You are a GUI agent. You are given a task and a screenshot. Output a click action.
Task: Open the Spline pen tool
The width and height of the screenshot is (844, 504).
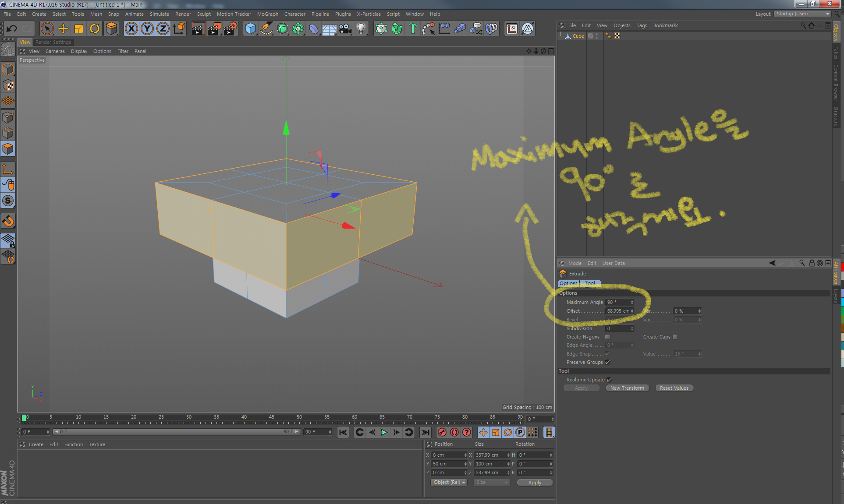pyautogui.click(x=266, y=29)
